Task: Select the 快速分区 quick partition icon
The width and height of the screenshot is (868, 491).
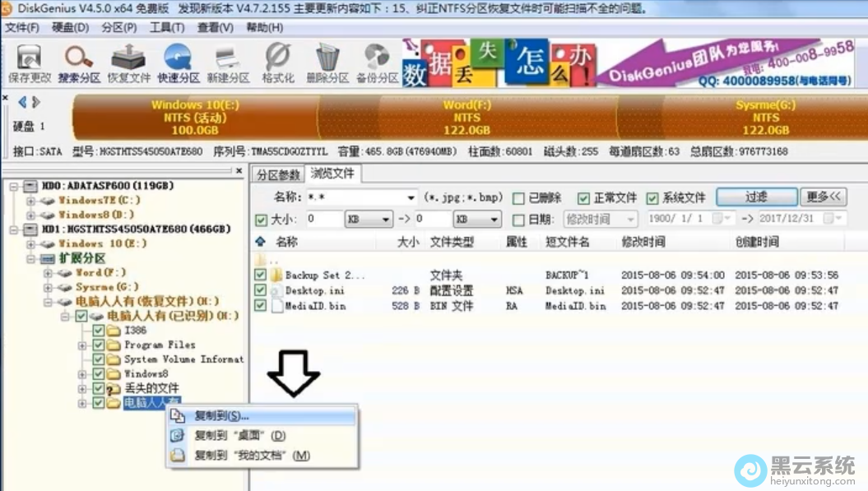Action: pos(179,63)
